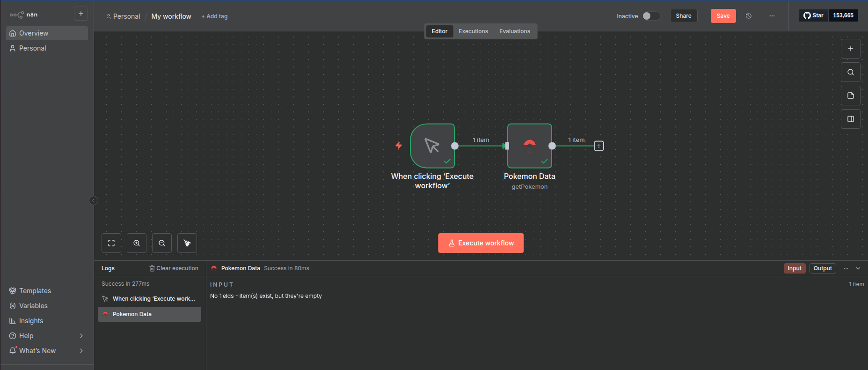The width and height of the screenshot is (868, 370).
Task: Toggle the workflow Inactive switch
Action: pyautogui.click(x=651, y=16)
